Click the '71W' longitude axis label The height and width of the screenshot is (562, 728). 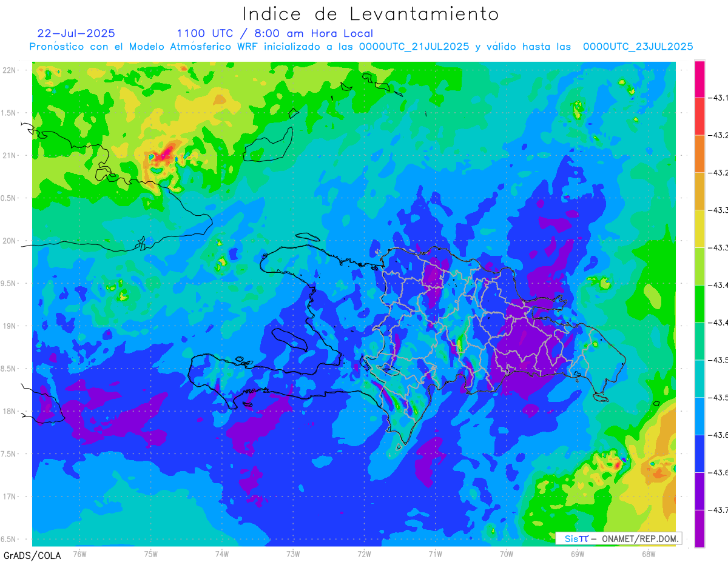pos(435,554)
